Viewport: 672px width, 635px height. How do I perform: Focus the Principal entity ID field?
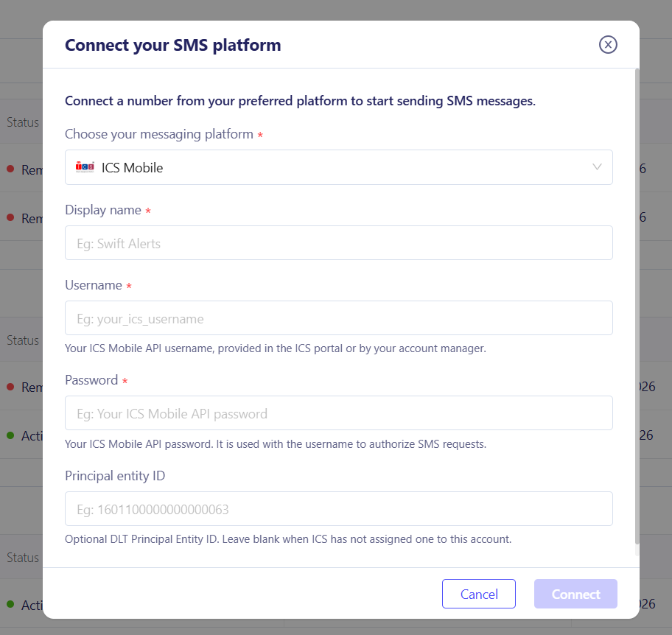(338, 508)
